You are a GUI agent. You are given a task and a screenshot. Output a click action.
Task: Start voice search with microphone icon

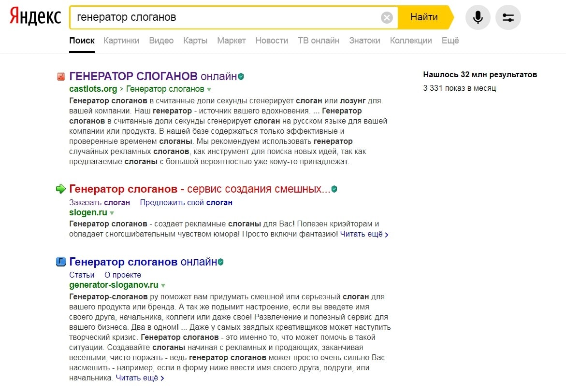[478, 17]
